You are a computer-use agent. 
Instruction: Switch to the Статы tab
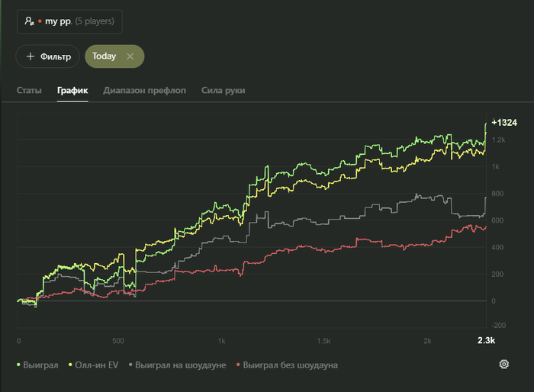click(29, 91)
